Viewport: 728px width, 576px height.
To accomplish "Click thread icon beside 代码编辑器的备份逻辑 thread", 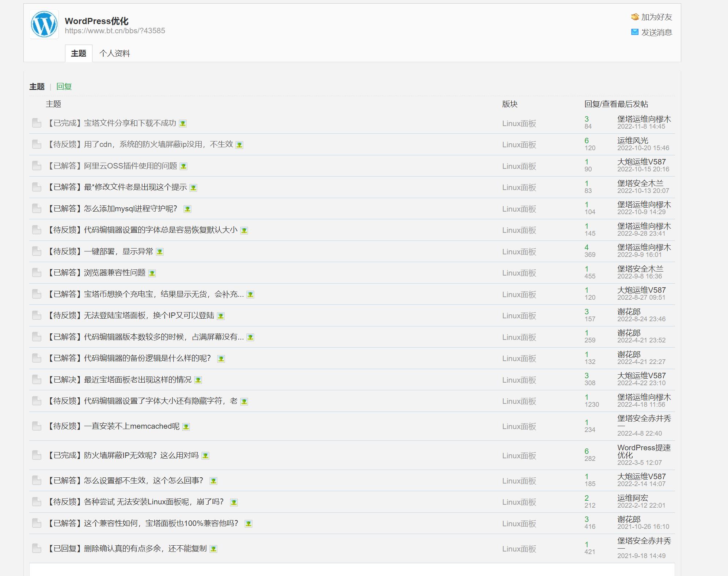I will click(37, 358).
